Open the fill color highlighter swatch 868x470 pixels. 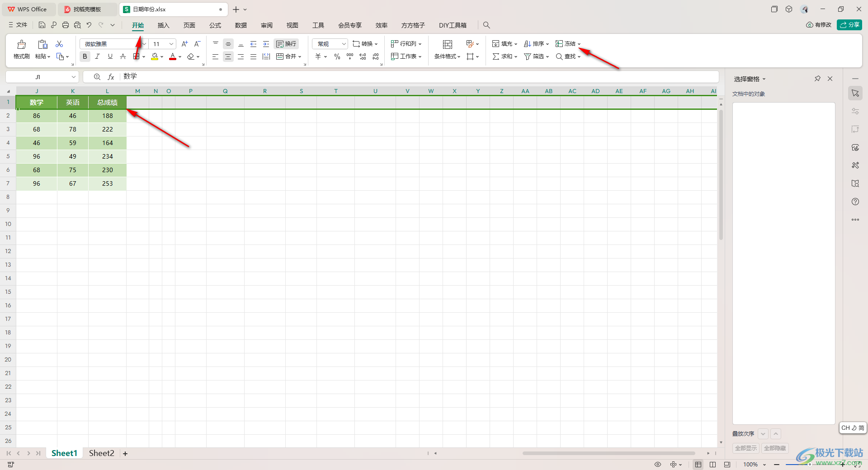155,56
